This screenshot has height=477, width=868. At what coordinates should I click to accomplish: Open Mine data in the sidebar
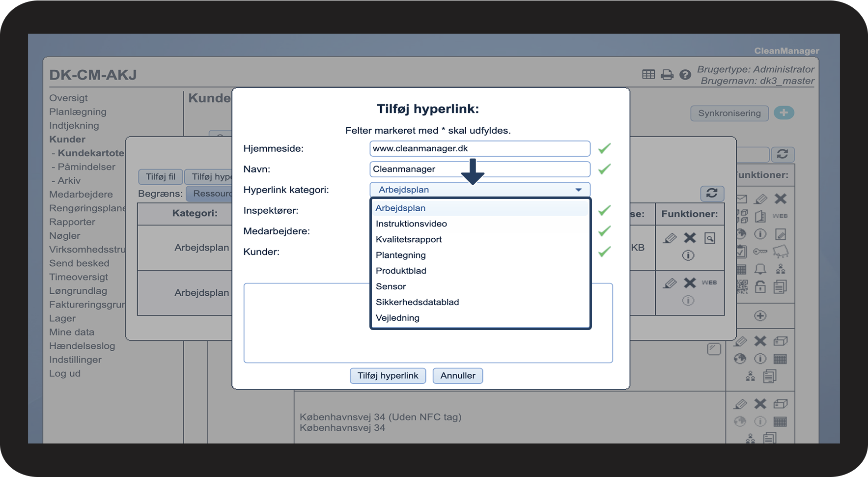tap(72, 332)
